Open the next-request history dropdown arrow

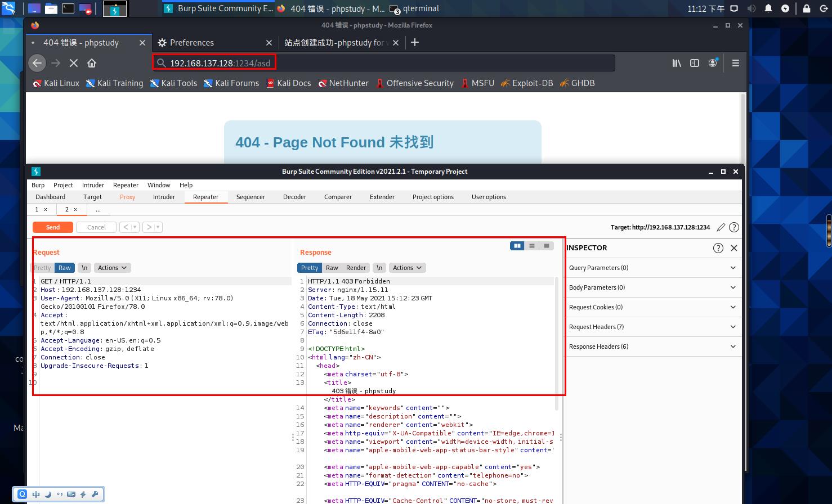[x=158, y=227]
